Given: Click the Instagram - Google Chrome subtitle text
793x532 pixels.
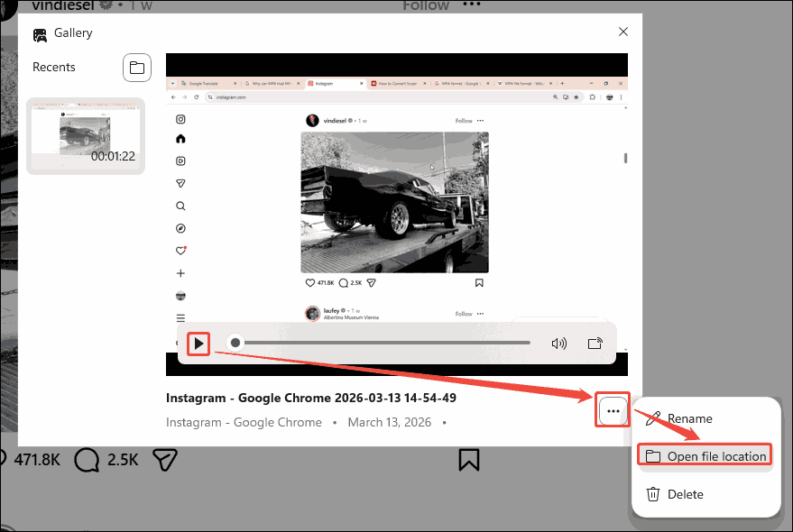Looking at the screenshot, I should (244, 422).
